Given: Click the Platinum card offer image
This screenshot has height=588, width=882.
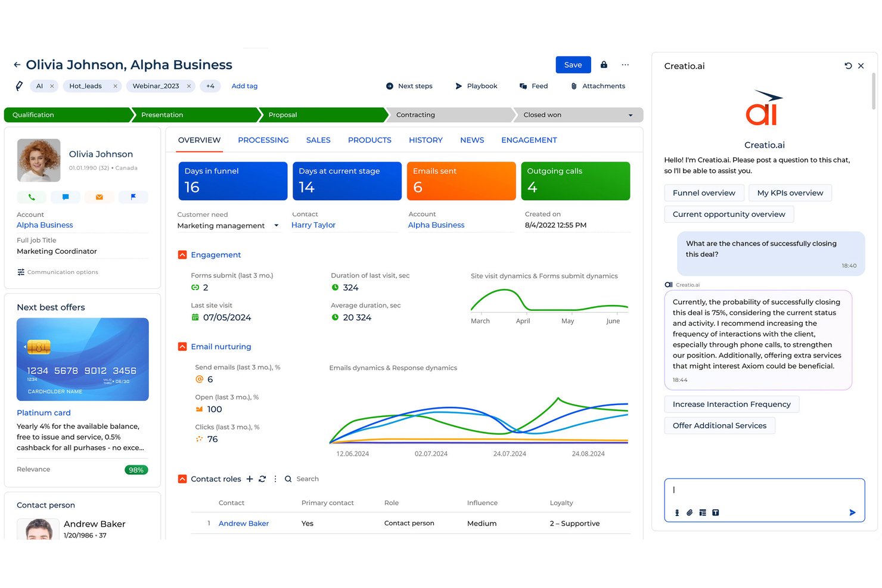Looking at the screenshot, I should [x=83, y=359].
